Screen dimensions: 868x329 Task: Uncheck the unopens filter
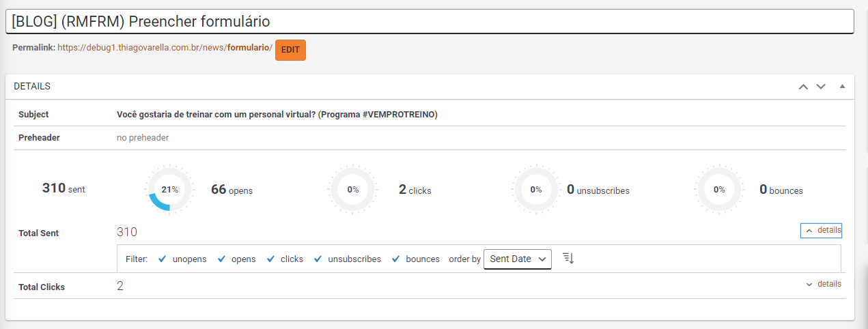pyautogui.click(x=163, y=259)
